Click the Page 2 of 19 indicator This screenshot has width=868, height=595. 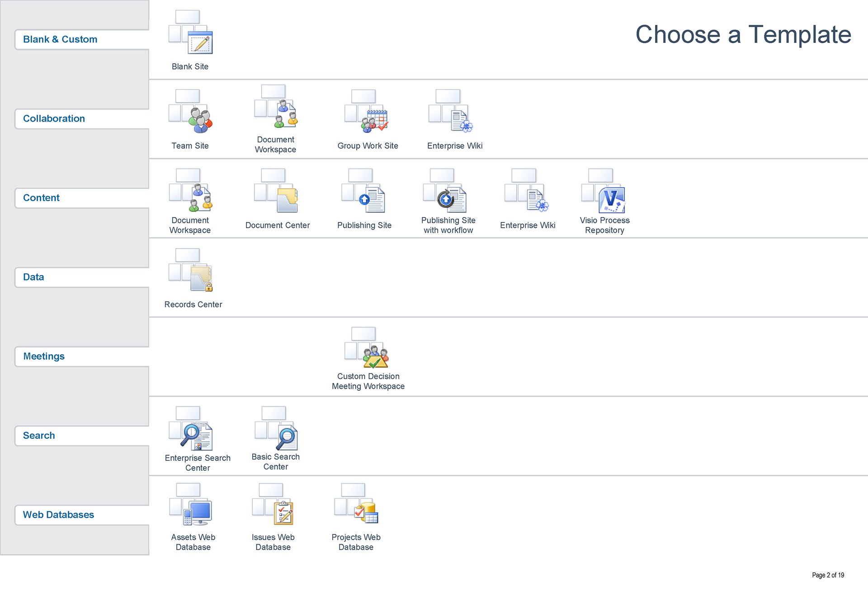(x=828, y=575)
